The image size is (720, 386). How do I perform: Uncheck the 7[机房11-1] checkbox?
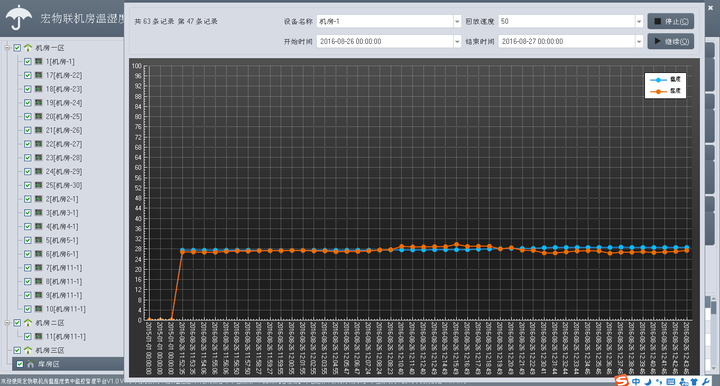[x=28, y=268]
